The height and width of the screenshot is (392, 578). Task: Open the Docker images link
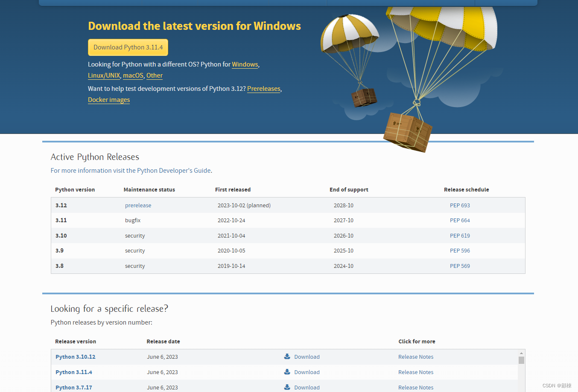109,100
